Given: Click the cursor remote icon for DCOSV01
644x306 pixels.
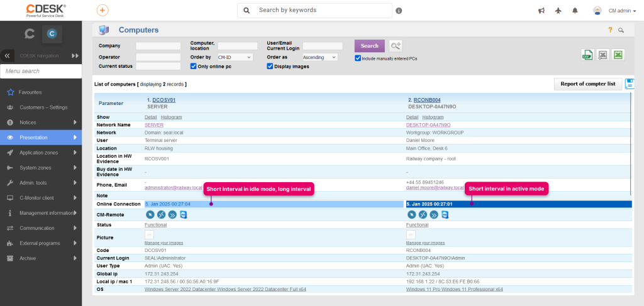Looking at the screenshot, I should [x=150, y=214].
